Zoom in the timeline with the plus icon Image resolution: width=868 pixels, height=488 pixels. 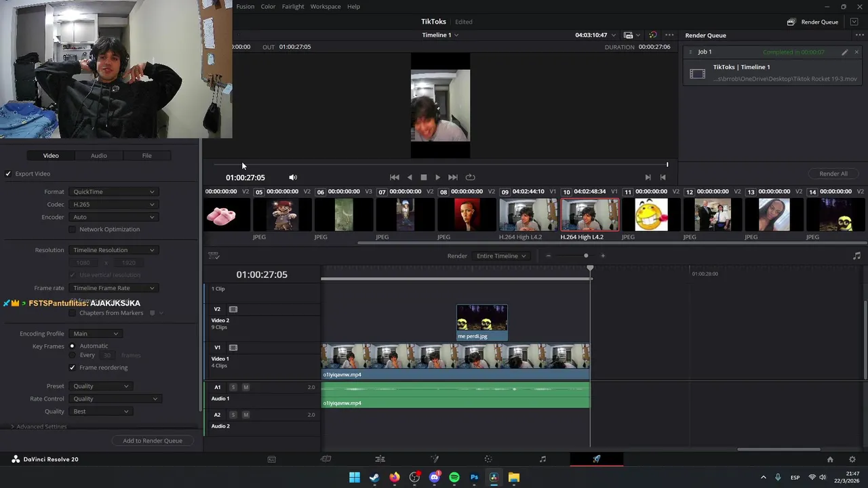[603, 256]
